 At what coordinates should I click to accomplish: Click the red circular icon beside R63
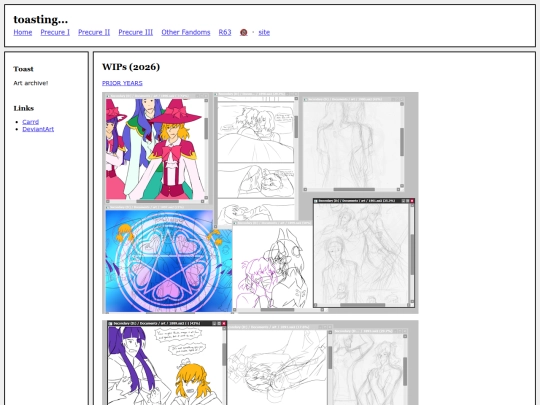[243, 32]
